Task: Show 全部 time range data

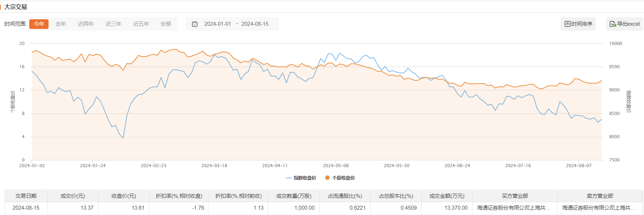Action: (x=166, y=24)
